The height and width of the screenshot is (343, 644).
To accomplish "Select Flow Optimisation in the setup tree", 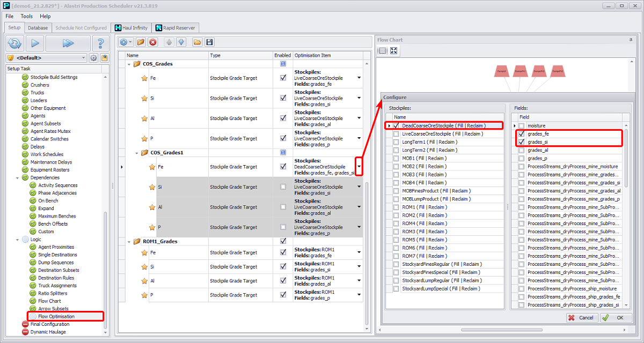I will [56, 316].
